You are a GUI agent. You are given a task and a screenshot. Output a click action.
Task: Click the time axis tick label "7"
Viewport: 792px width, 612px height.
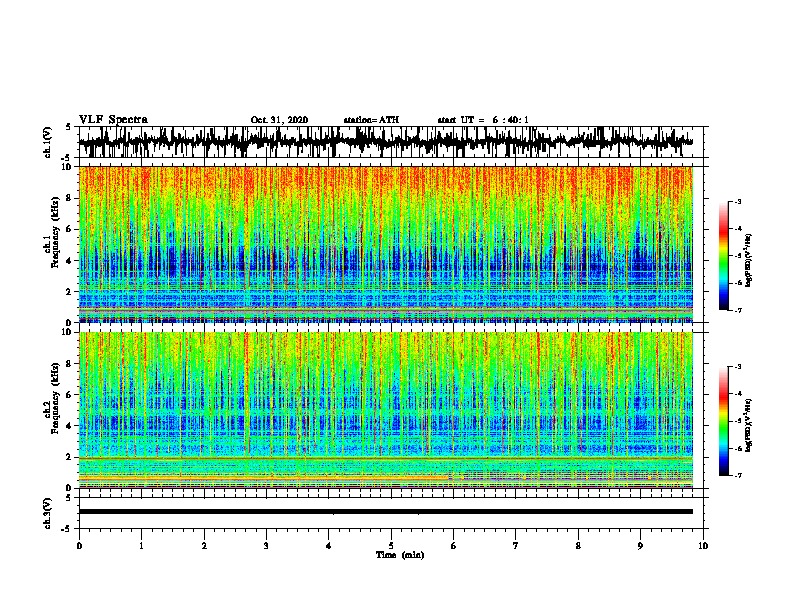[x=516, y=546]
